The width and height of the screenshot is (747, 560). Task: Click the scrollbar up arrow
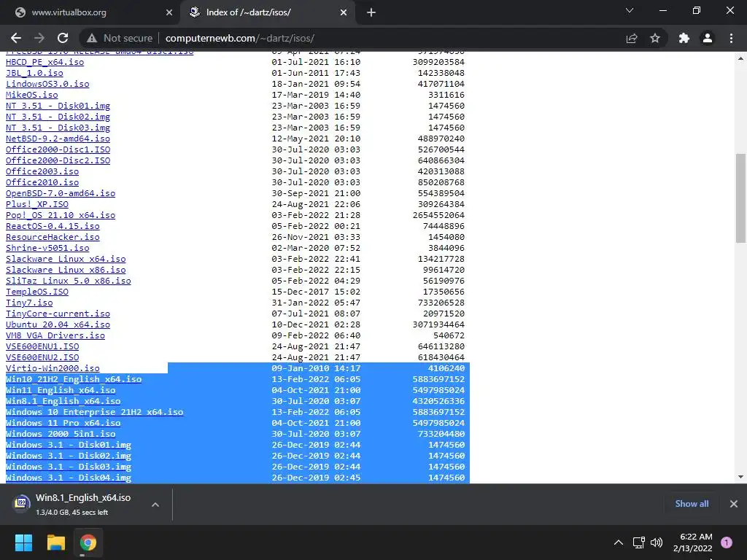point(740,58)
